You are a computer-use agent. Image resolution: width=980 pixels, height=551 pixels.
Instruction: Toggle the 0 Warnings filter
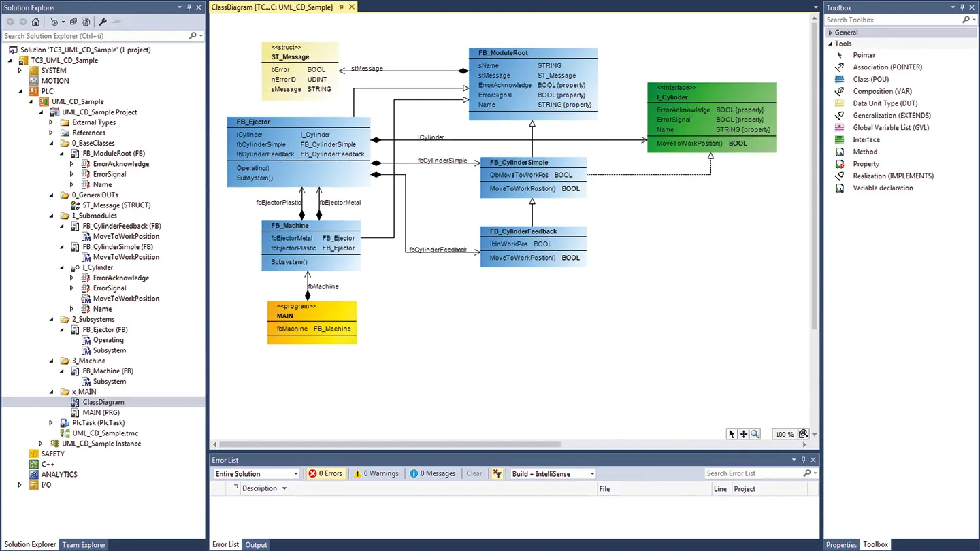376,473
